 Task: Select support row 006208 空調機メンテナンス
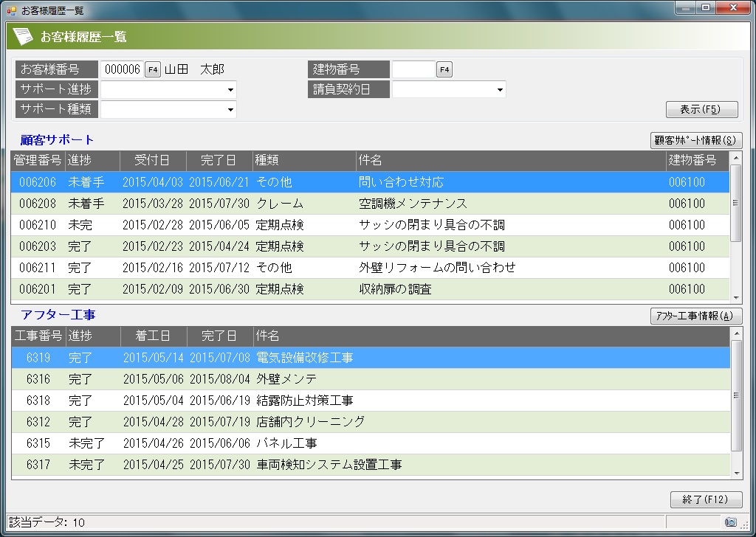pyautogui.click(x=369, y=204)
